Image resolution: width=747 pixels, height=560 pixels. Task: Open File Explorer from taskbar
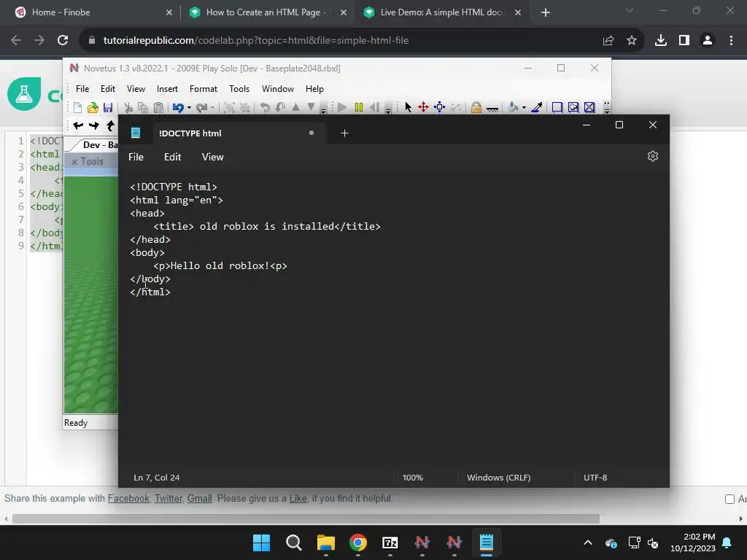(326, 542)
